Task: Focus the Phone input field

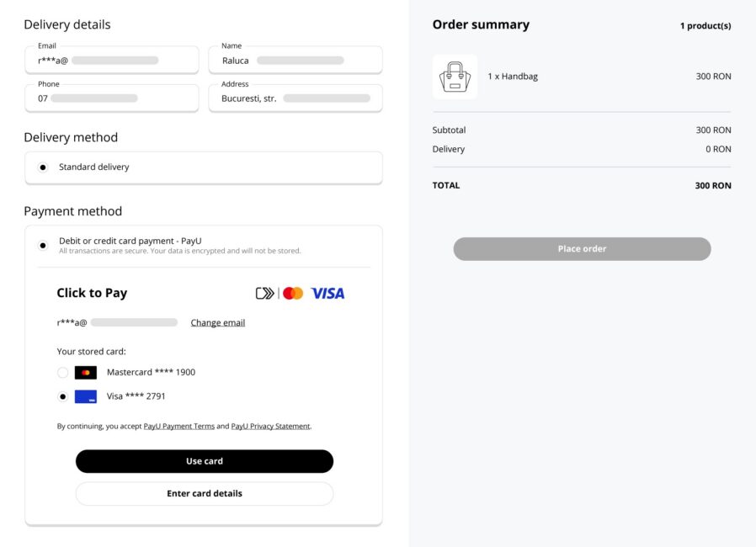Action: coord(112,98)
